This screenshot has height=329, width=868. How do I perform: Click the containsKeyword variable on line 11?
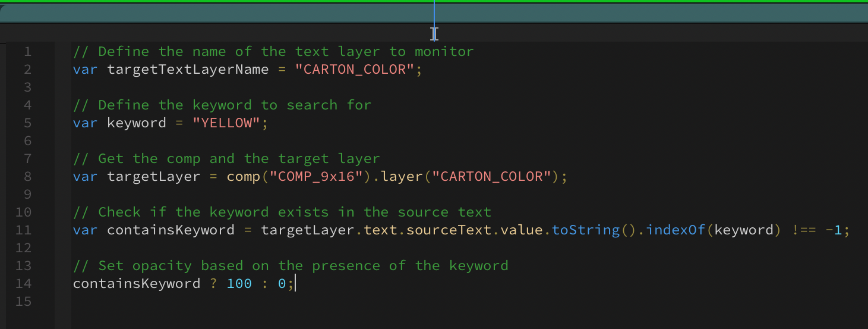tap(171, 230)
